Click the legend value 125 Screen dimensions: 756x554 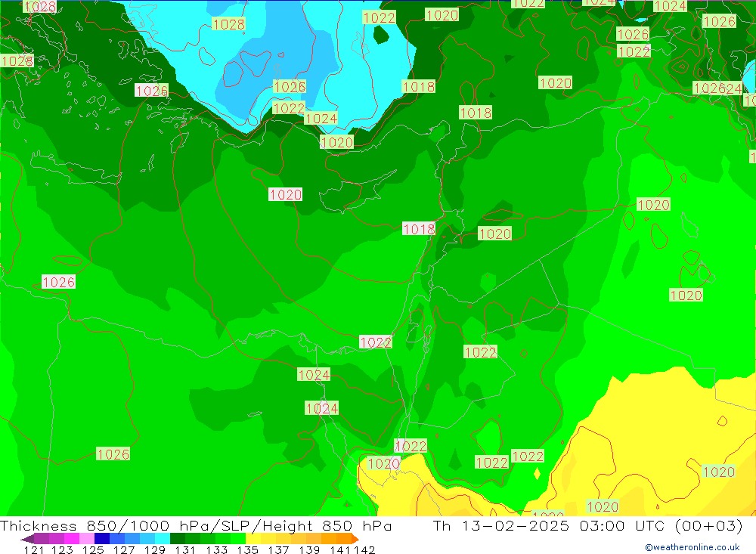[x=92, y=549]
